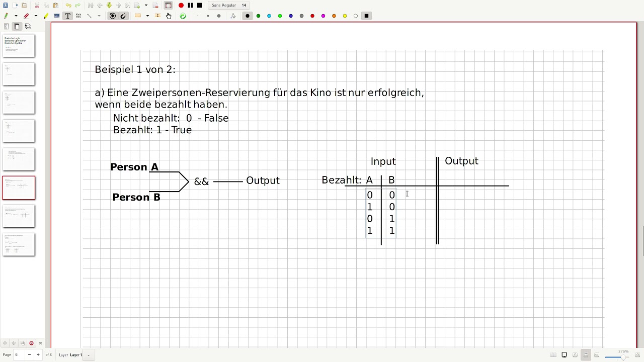This screenshot has height=362, width=644.
Task: Choose the rectangle selection tool
Action: (x=138, y=16)
